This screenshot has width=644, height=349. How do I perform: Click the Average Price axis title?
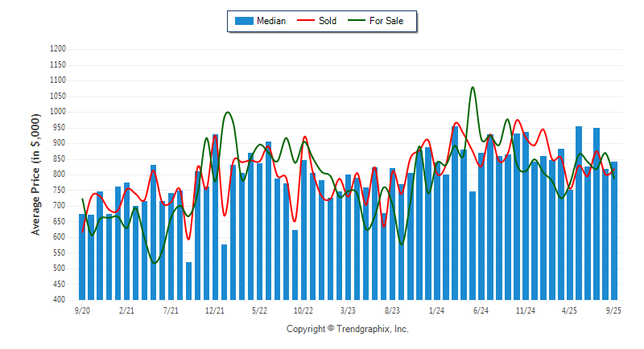click(36, 174)
